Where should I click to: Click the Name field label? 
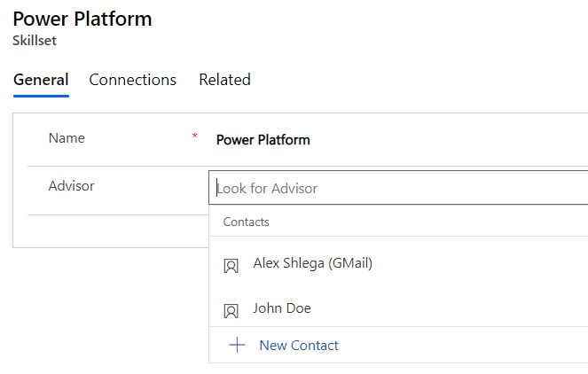(x=67, y=138)
